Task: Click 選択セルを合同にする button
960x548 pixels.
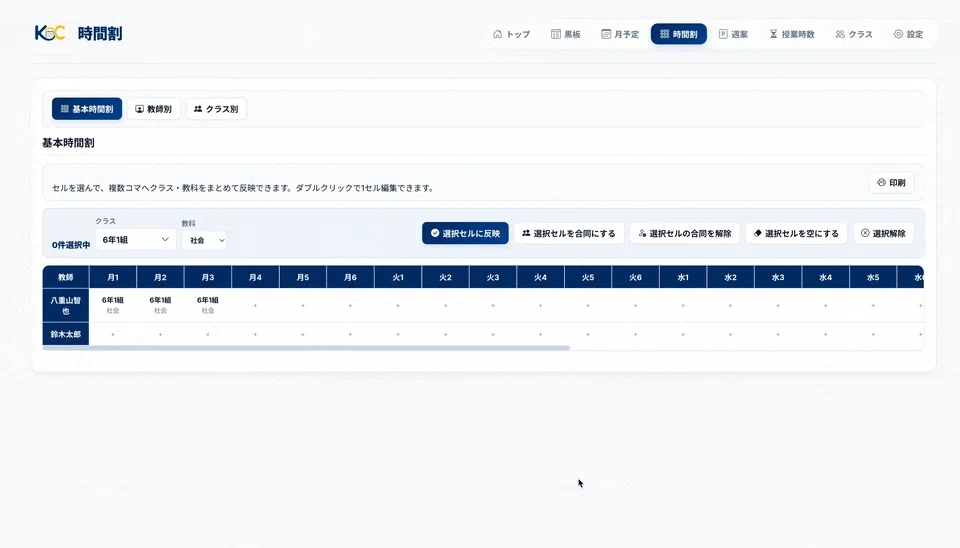Action: (x=569, y=233)
